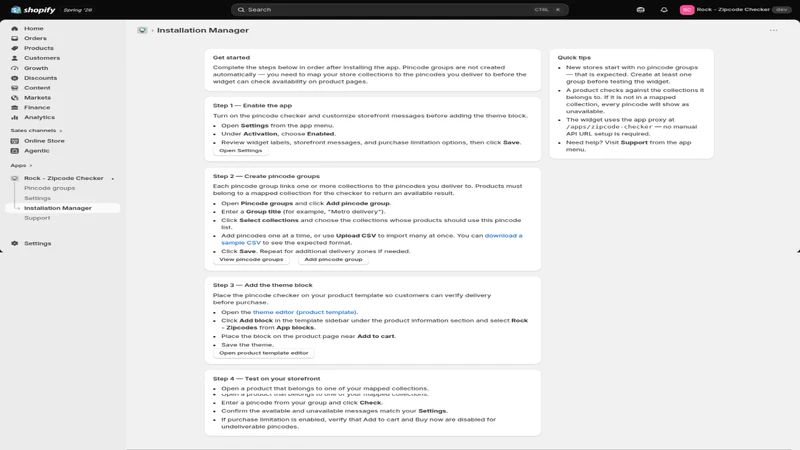Click the Shopify logo
Image resolution: width=800 pixels, height=450 pixels.
pyautogui.click(x=33, y=10)
